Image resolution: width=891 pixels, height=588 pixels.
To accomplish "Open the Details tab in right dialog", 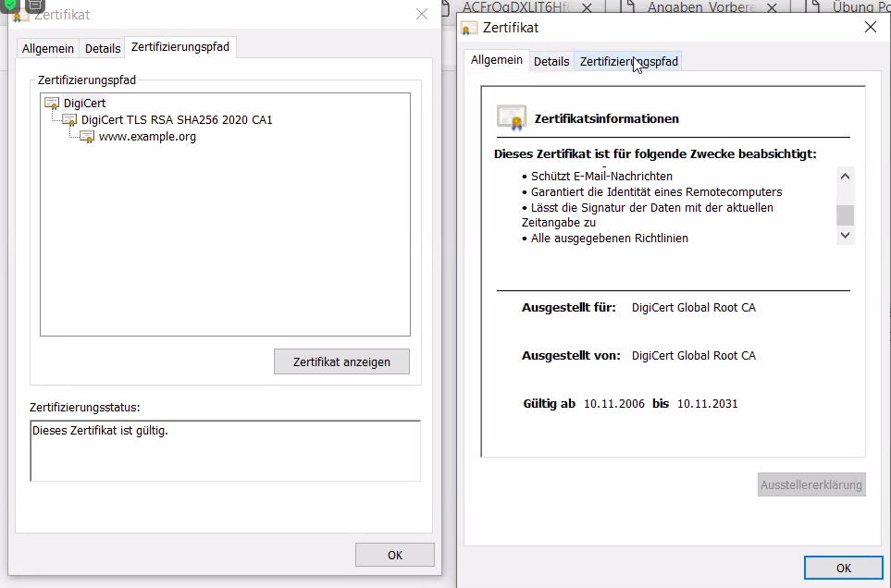I will click(551, 61).
